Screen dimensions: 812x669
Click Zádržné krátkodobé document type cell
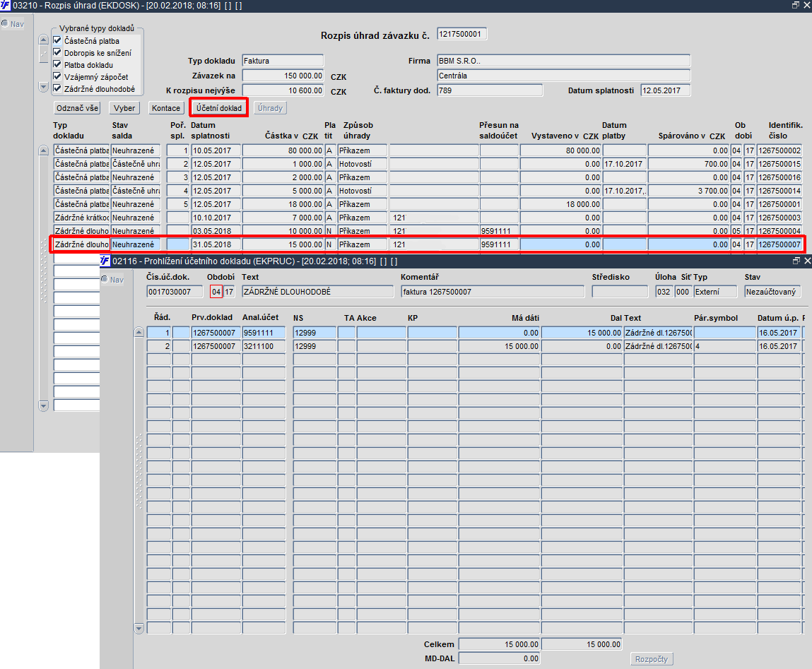(x=81, y=218)
